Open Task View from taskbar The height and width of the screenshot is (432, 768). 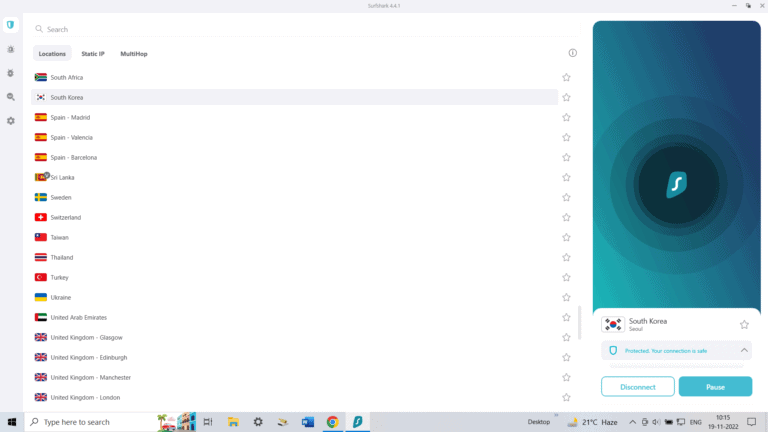pos(208,422)
